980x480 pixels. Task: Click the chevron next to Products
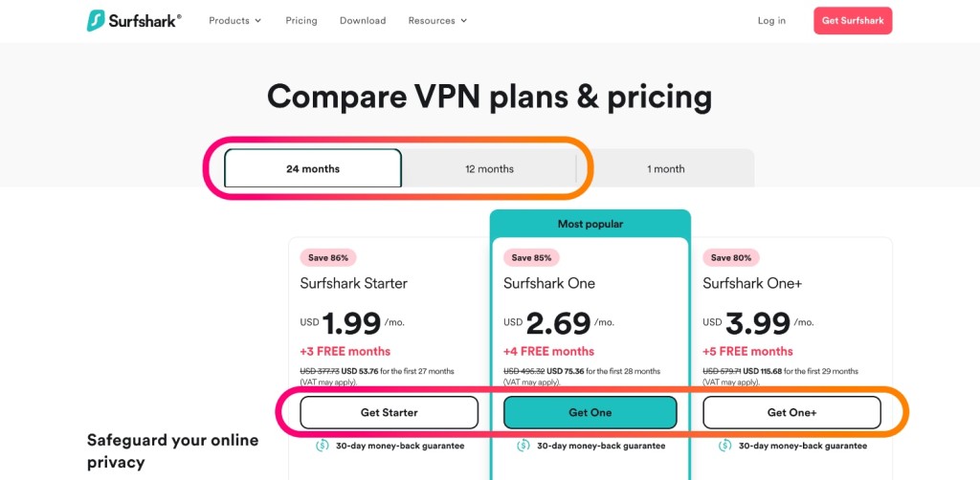click(258, 21)
